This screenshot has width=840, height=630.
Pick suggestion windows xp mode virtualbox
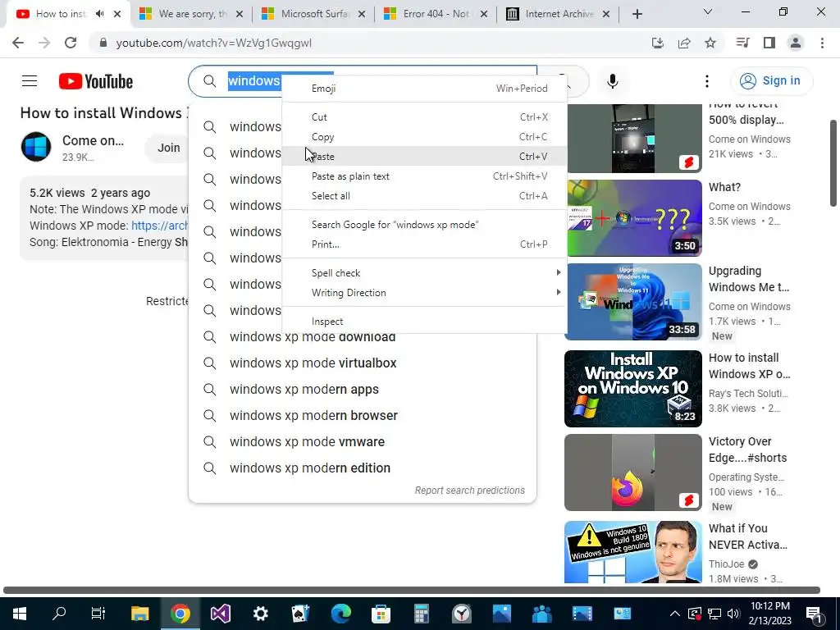[x=362, y=363]
